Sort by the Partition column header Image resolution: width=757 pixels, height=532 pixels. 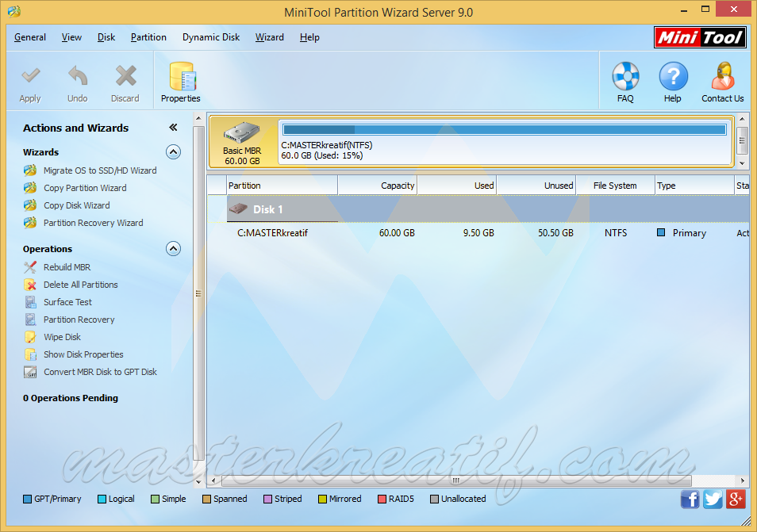tap(282, 186)
